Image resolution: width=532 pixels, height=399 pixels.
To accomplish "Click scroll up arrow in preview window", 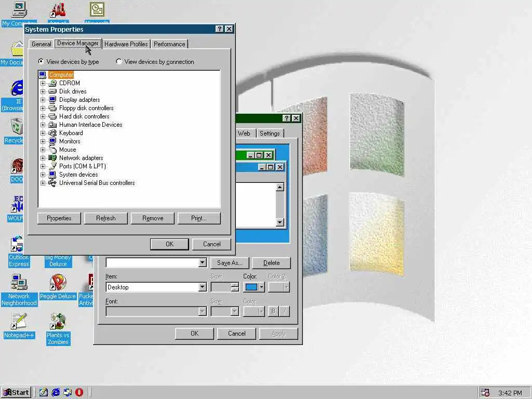I will pos(280,187).
